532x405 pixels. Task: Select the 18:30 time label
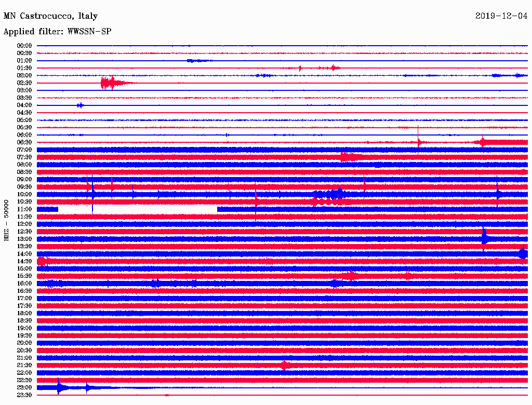24,320
